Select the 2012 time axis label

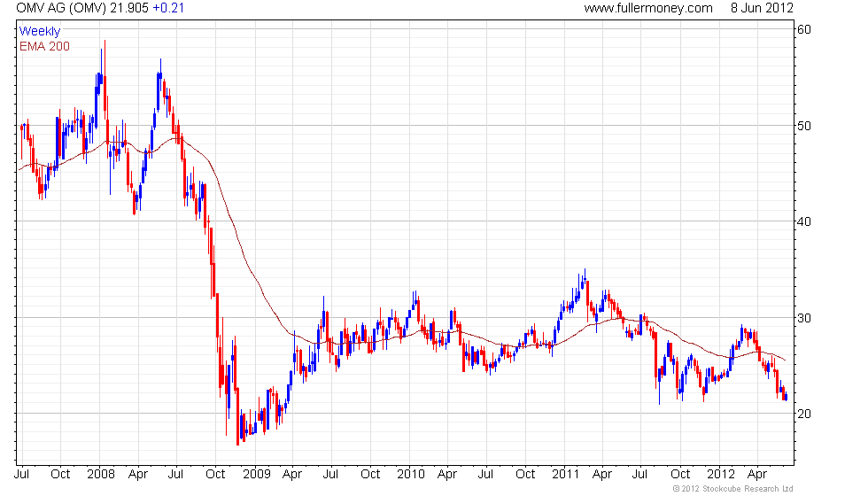(721, 475)
